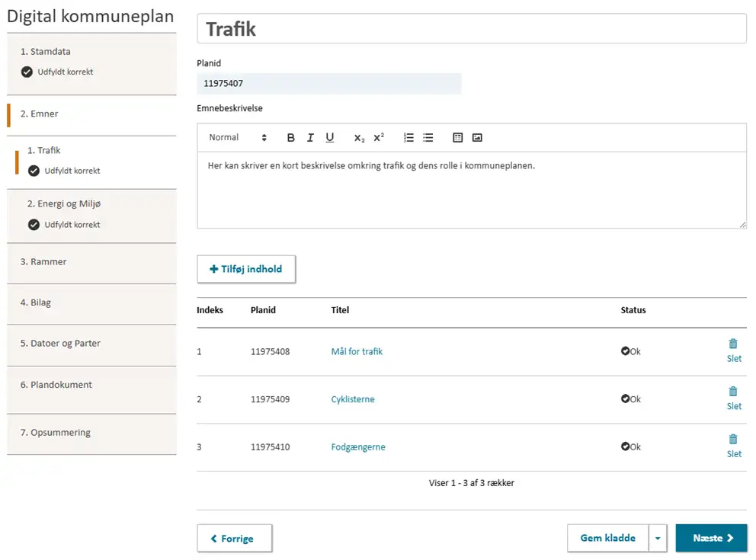
Task: Click into the Emnebeskrivelse text area
Action: (x=471, y=190)
